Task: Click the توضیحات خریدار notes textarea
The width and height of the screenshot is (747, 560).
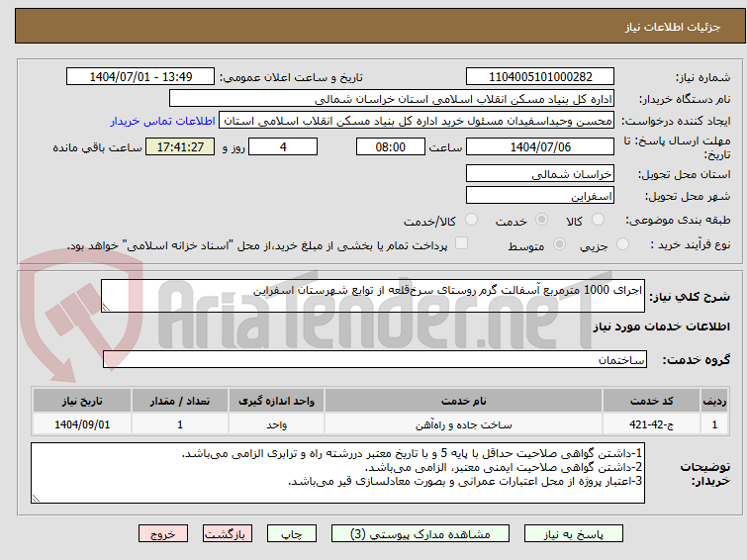Action: tap(338, 473)
